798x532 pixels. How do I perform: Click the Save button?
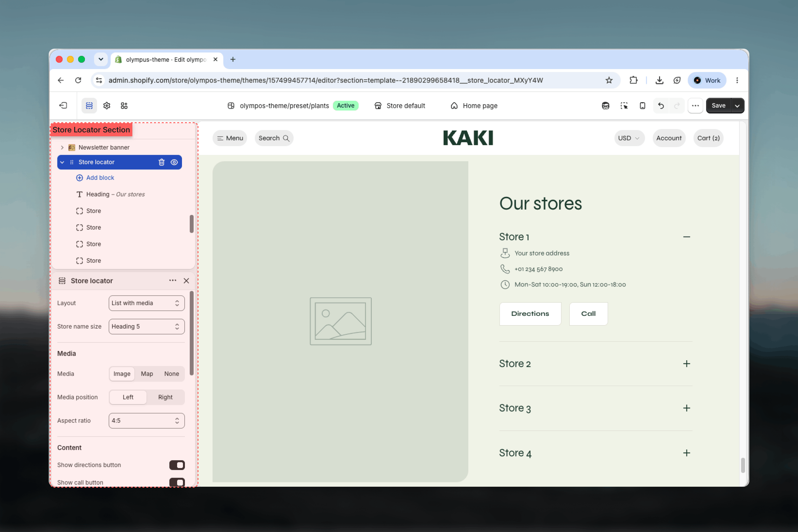click(718, 106)
